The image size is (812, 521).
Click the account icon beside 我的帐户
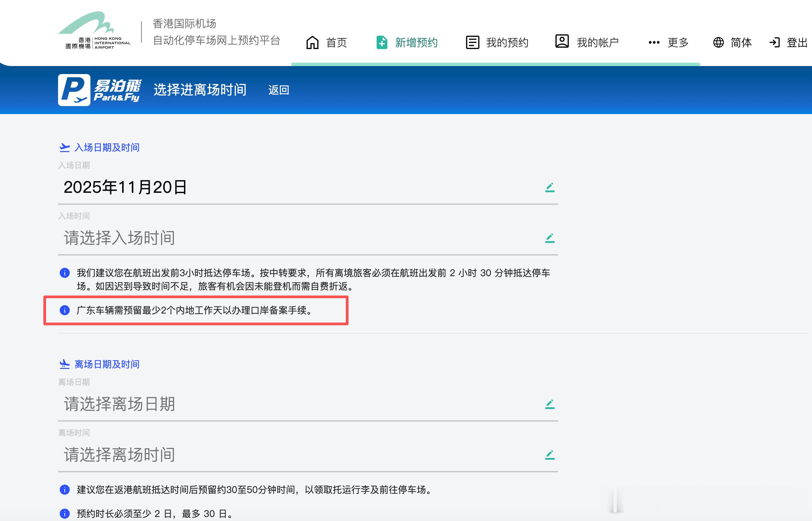561,42
